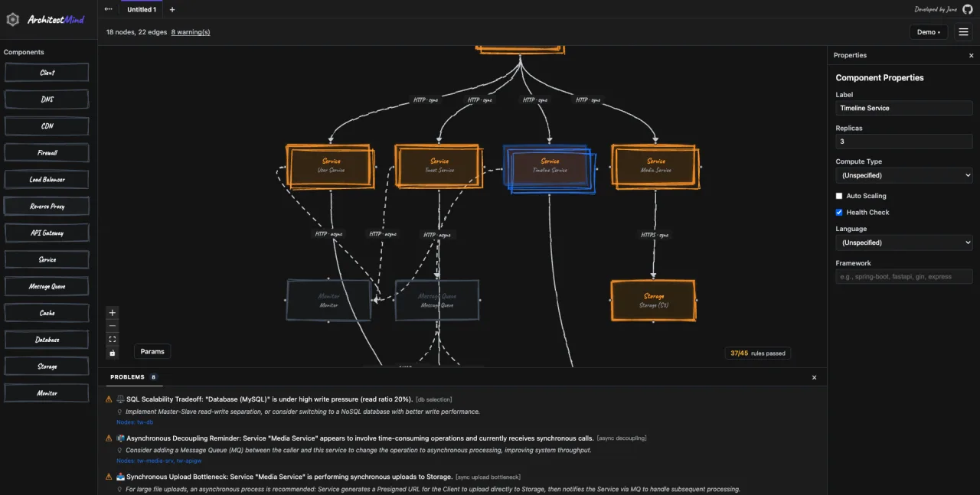Select the Storage (S3) node on canvas
The height and width of the screenshot is (495, 980).
coord(653,300)
